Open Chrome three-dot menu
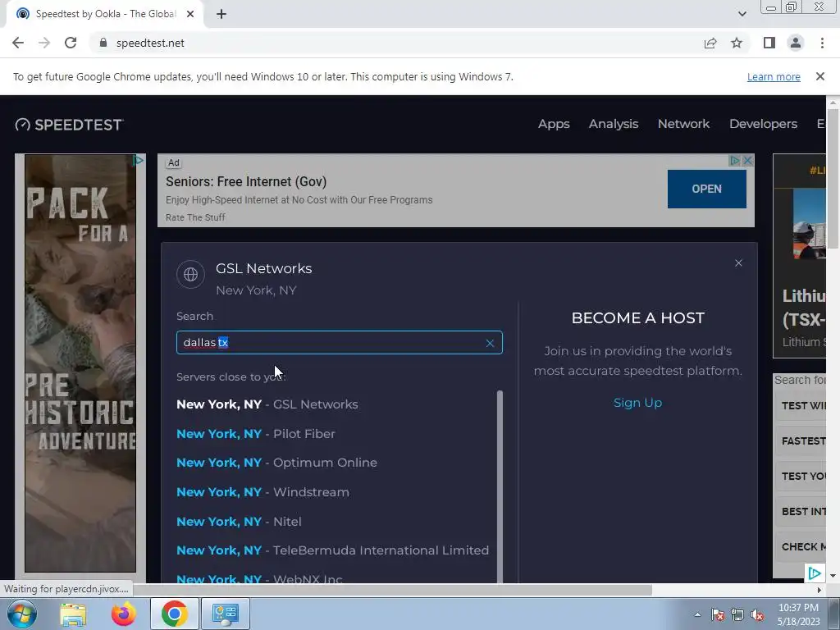Image resolution: width=840 pixels, height=630 pixels. click(x=822, y=43)
